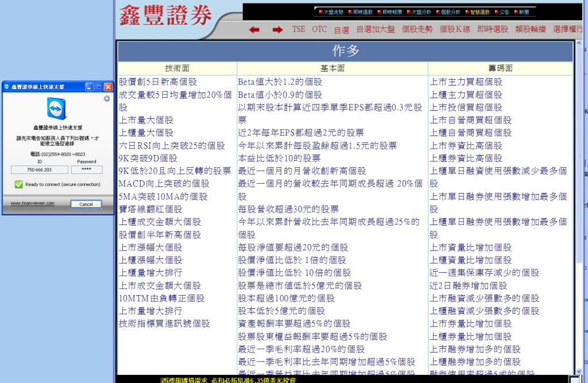The width and height of the screenshot is (588, 383).
Task: Open 上市融券增加多的個股 link
Action: click(x=475, y=350)
